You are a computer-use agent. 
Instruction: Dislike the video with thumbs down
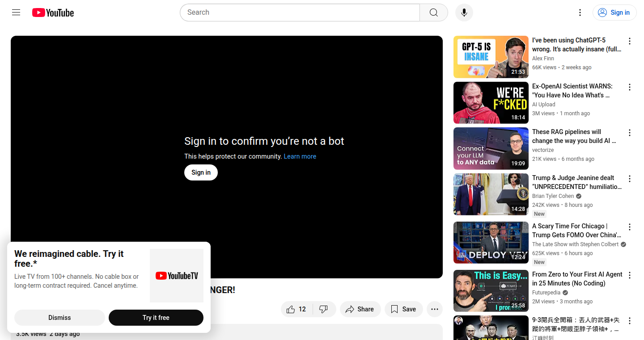pyautogui.click(x=324, y=309)
